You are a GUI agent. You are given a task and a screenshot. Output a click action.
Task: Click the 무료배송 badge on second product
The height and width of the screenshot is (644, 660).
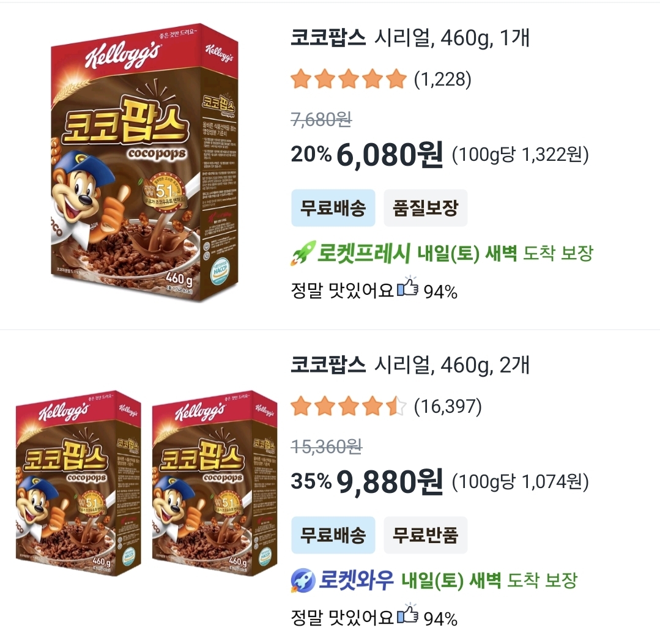click(333, 535)
